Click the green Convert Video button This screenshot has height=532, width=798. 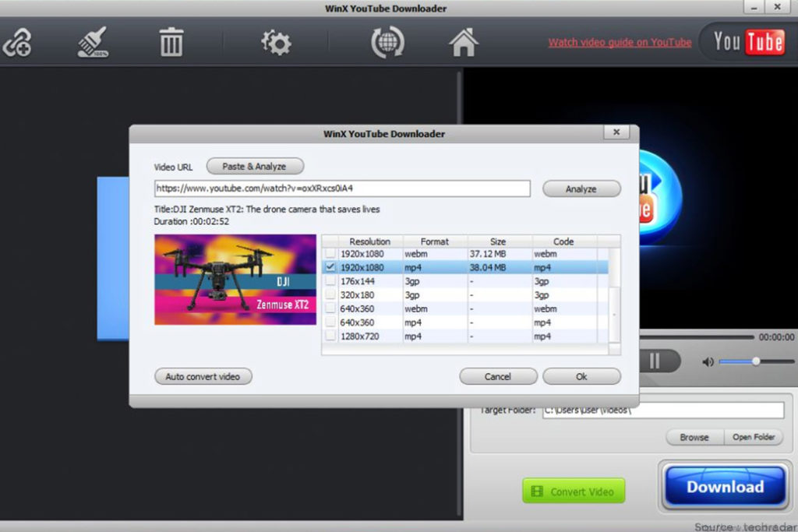coord(574,491)
